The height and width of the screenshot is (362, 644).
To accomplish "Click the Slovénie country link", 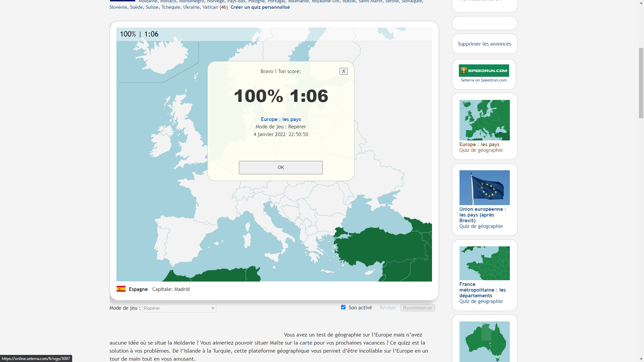I will tap(118, 7).
